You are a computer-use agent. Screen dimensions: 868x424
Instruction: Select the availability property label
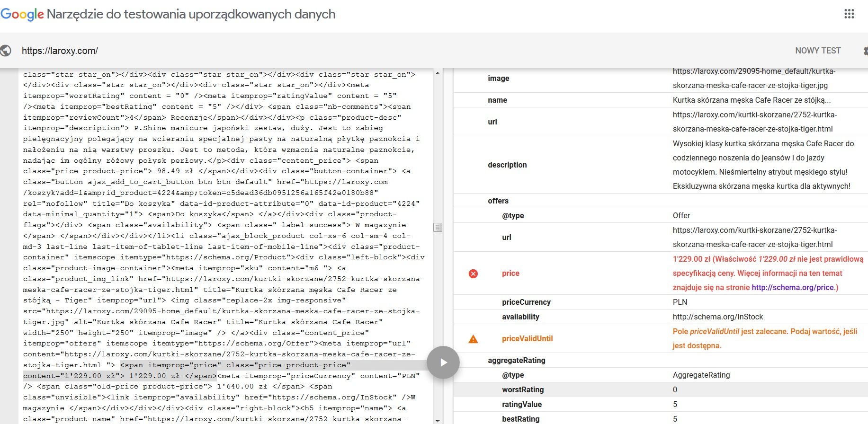pos(520,317)
